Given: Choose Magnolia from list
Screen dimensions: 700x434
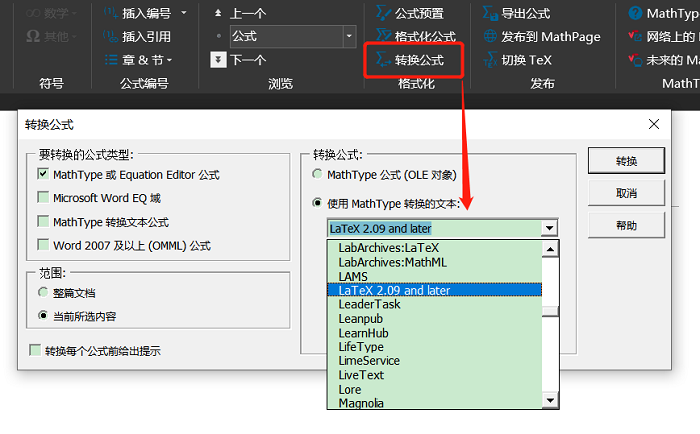Looking at the screenshot, I should coord(434,403).
